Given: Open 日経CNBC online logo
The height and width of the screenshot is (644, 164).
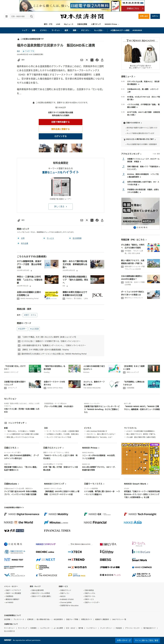Looking at the screenshot, I should pyautogui.click(x=45, y=552).
